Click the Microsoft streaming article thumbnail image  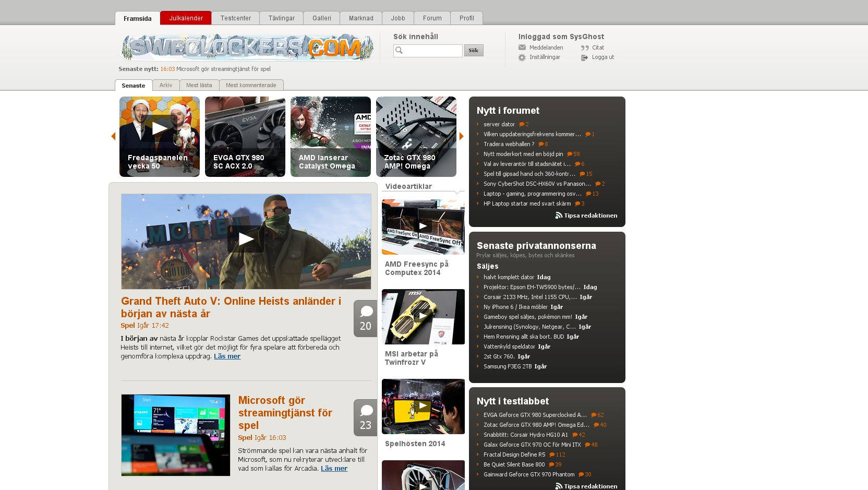tap(176, 435)
